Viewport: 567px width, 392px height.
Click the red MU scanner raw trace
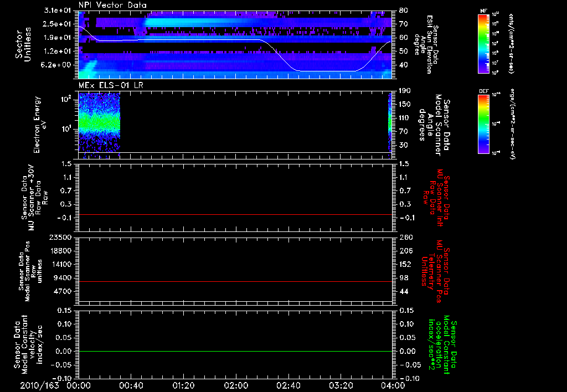point(235,214)
